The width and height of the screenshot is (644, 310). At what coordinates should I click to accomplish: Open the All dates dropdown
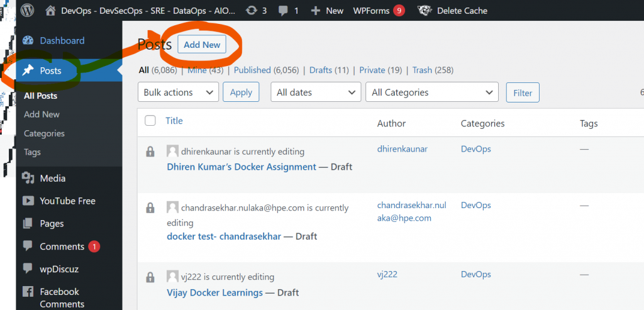point(316,92)
